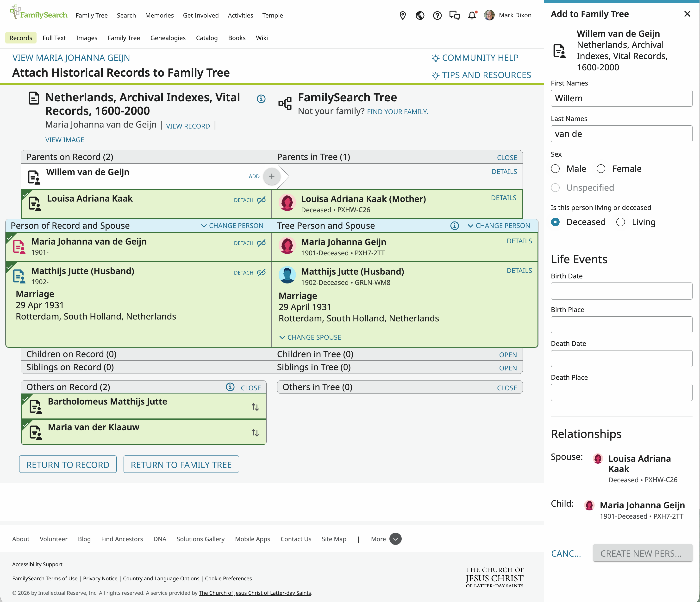
Task: Expand Change Person for tree person
Action: 499,226
